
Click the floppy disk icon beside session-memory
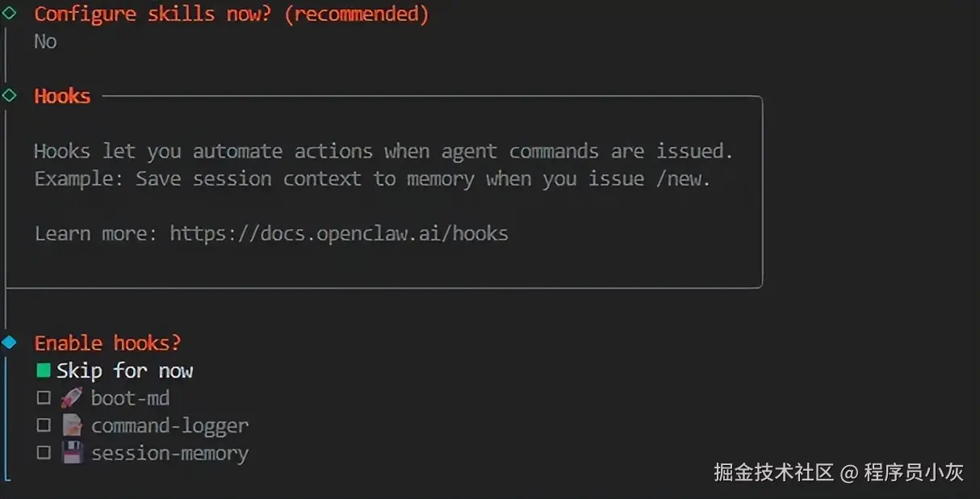pos(72,453)
